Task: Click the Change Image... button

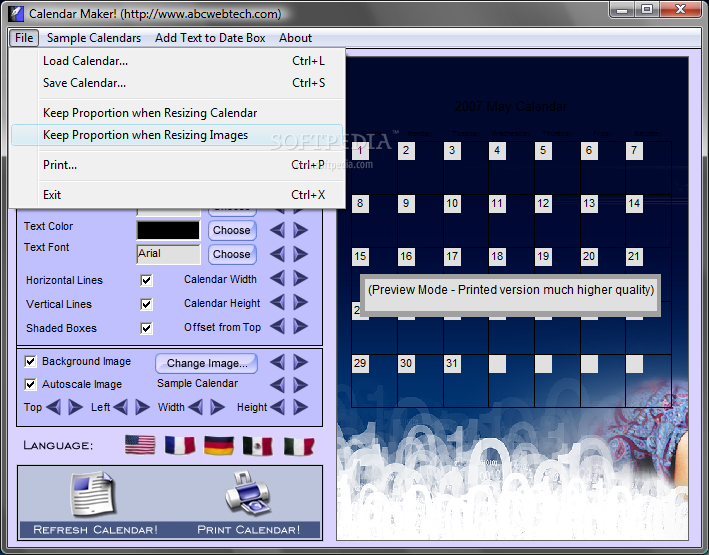Action: (207, 363)
